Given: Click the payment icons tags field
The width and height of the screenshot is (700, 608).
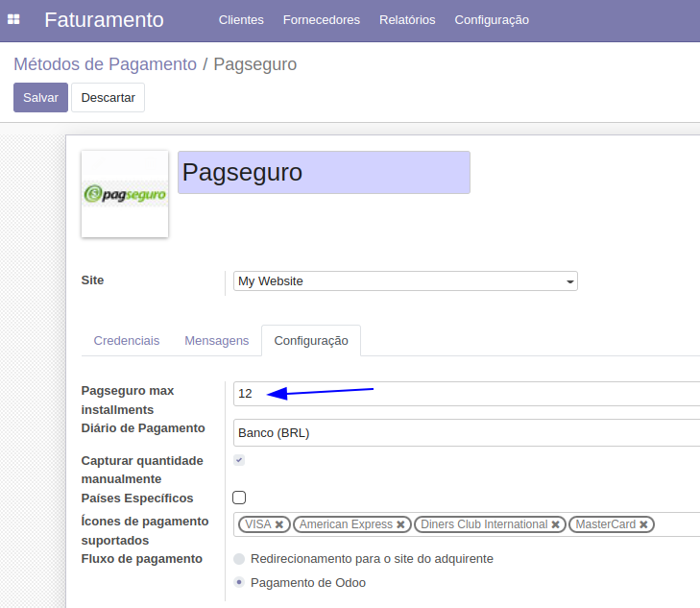Looking at the screenshot, I should click(x=467, y=524).
